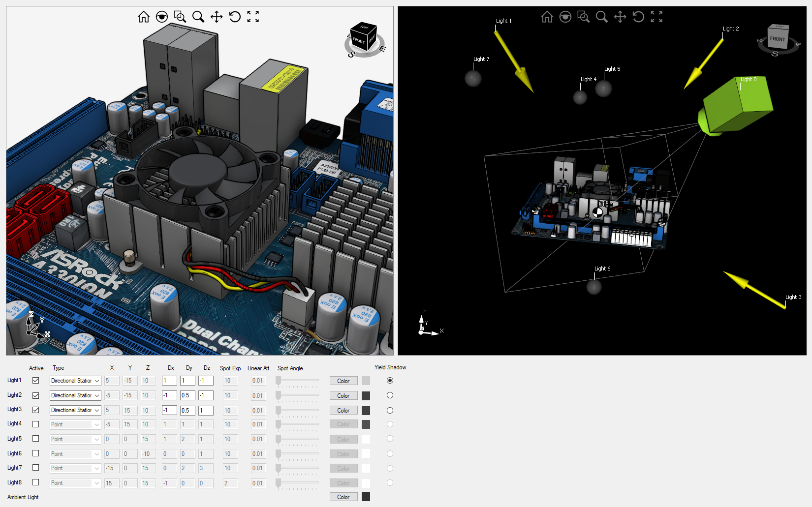
Task: Click Light1 color swatch
Action: click(366, 381)
